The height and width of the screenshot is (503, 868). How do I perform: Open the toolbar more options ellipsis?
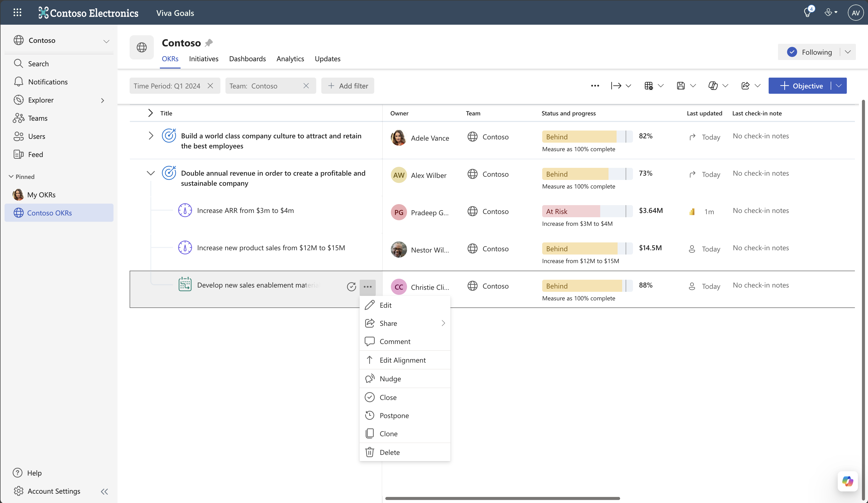(x=595, y=86)
